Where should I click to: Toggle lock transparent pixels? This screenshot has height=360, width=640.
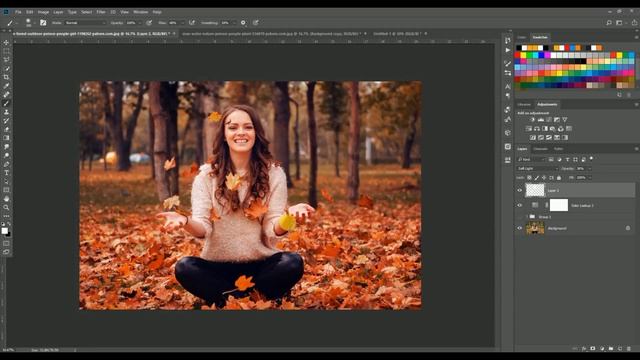click(529, 178)
